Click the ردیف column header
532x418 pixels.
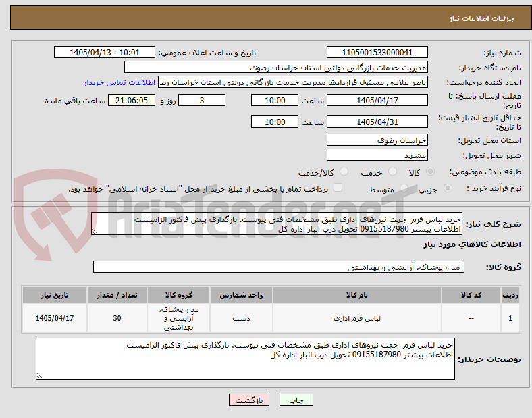pyautogui.click(x=510, y=295)
